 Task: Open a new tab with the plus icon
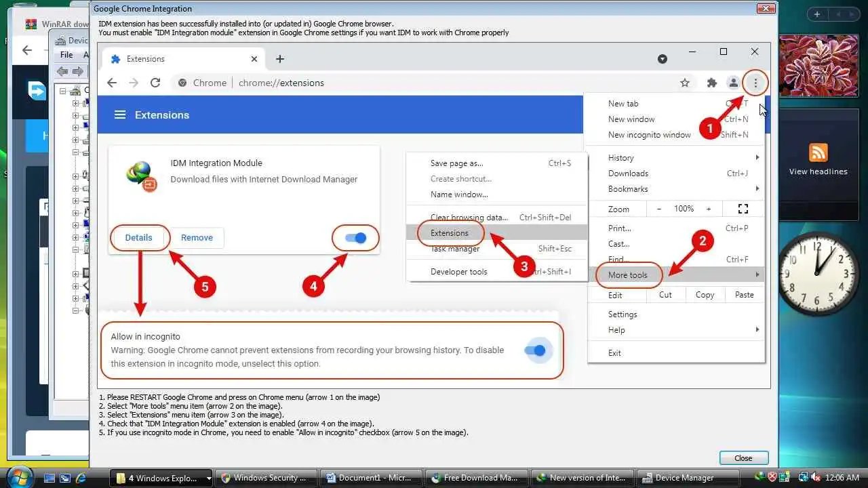point(280,59)
